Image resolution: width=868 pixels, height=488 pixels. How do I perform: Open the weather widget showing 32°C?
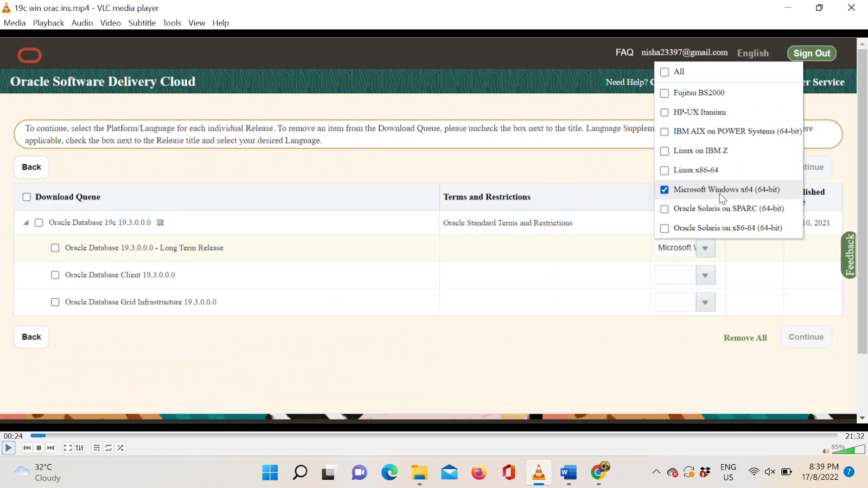37,473
